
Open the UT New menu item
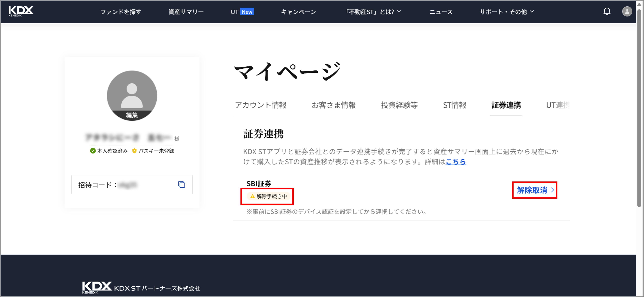(x=242, y=12)
